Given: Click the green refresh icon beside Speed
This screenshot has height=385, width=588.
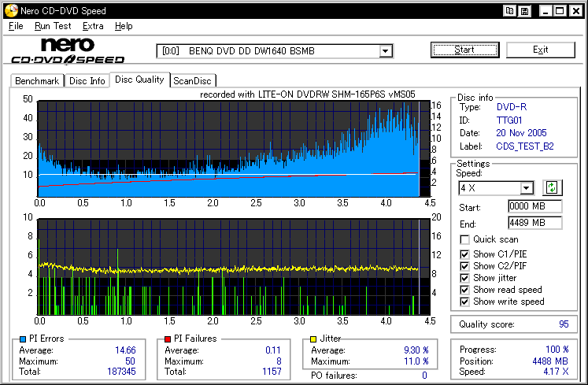Looking at the screenshot, I should pyautogui.click(x=553, y=187).
